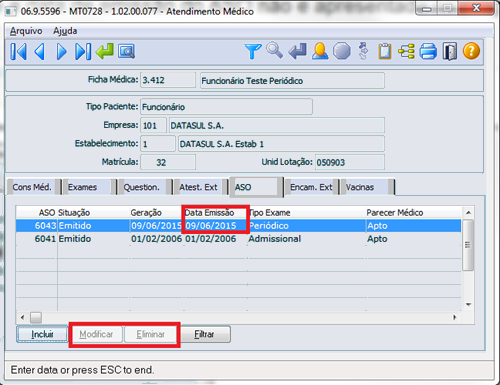
Task: Click the figure with arrows icon
Action: (x=363, y=51)
